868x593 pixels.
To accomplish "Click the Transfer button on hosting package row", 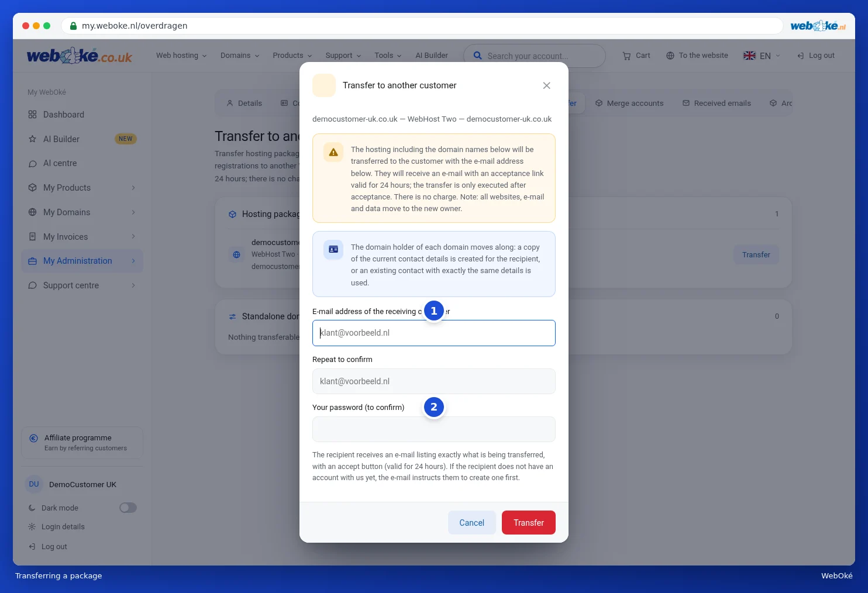I will click(756, 255).
